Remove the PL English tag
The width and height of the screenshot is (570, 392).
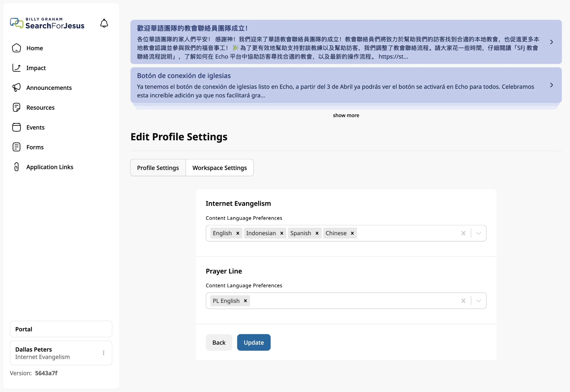click(x=245, y=301)
